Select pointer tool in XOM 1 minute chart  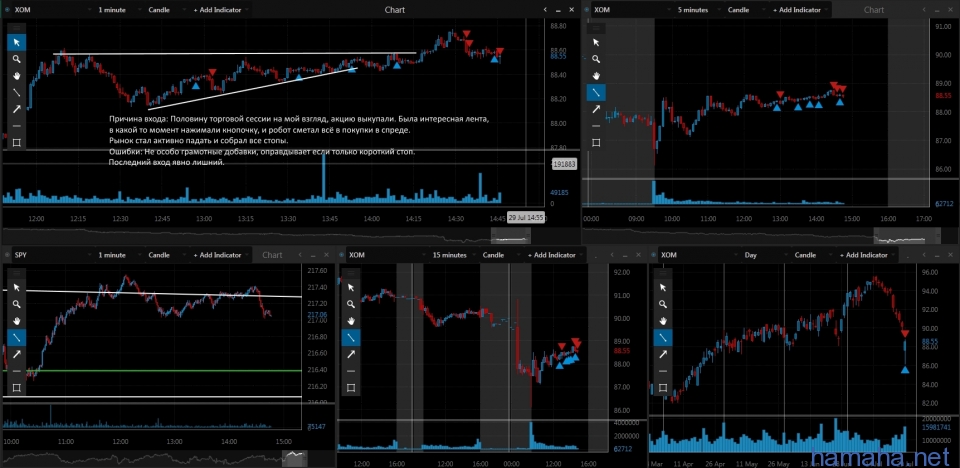(17, 42)
